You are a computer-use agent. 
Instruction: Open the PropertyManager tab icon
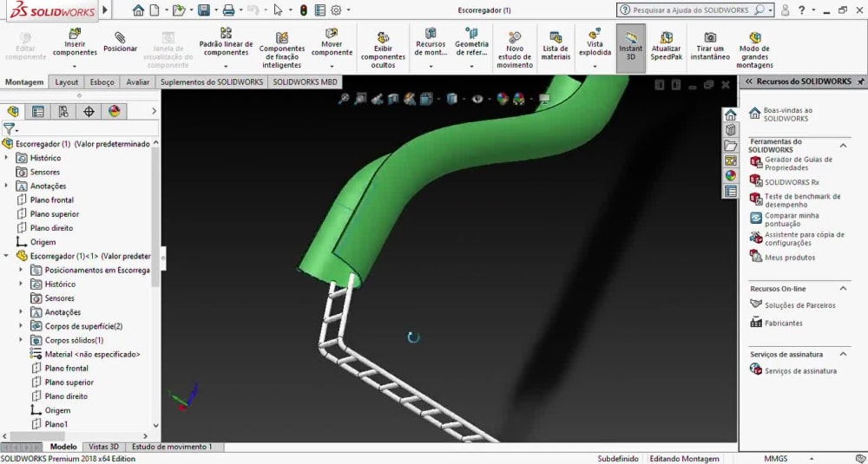click(37, 112)
